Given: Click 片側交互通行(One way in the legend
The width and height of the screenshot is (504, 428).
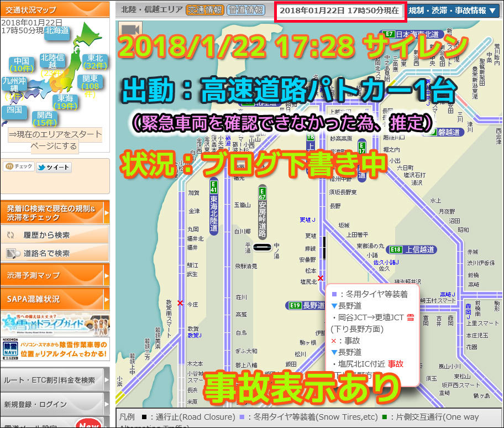Looking at the screenshot, I should 431,417.
